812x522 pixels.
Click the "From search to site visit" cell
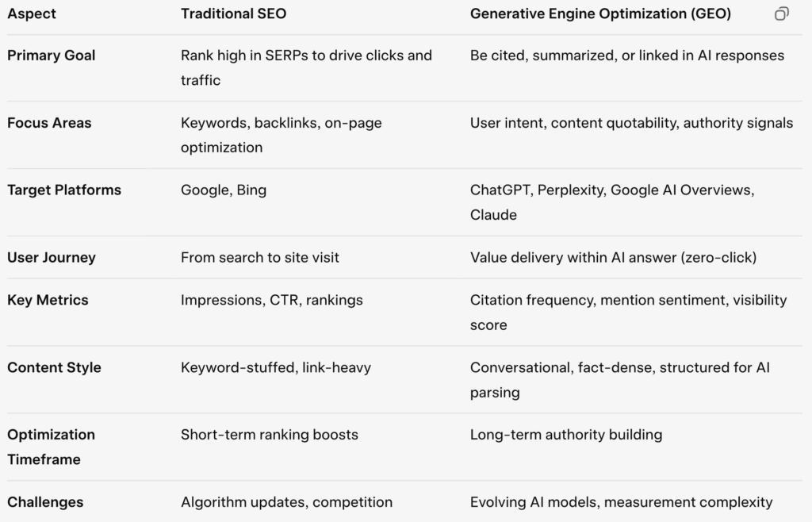259,258
